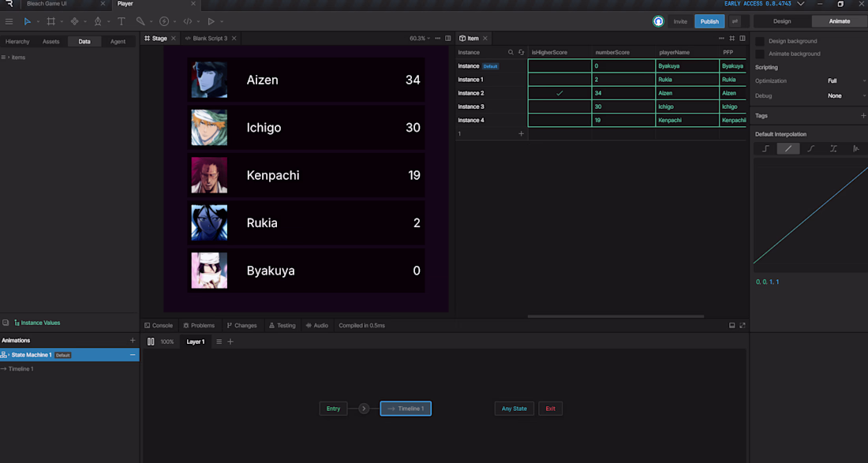Toggle isHigherScore for Instance 1

(559, 80)
